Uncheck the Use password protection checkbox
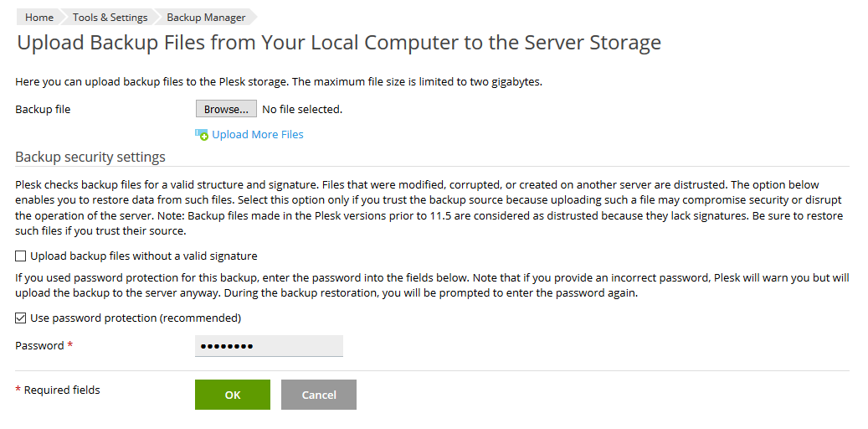 (x=21, y=318)
